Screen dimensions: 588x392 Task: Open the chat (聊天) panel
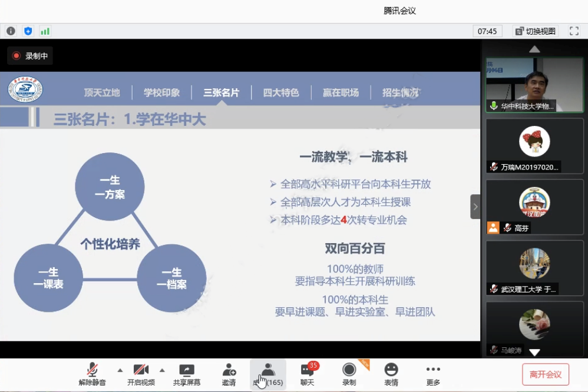(x=307, y=374)
